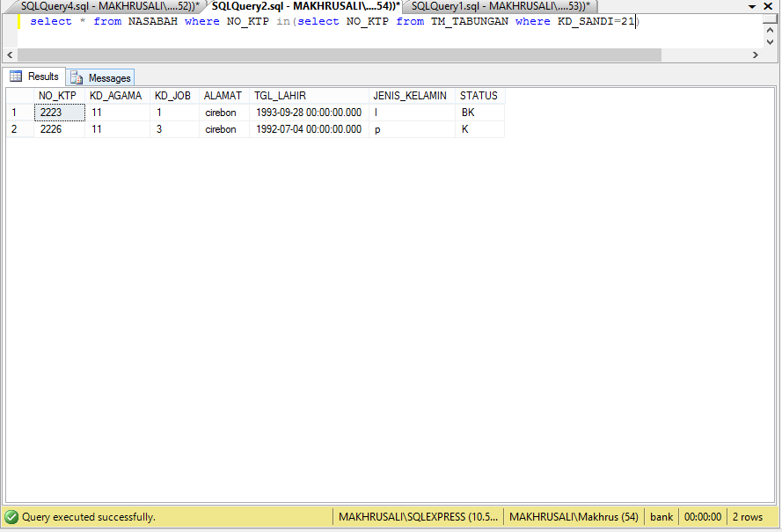Click the JENIS_KELAMIN value l cell
Image resolution: width=782 pixels, height=532 pixels.
pos(412,113)
